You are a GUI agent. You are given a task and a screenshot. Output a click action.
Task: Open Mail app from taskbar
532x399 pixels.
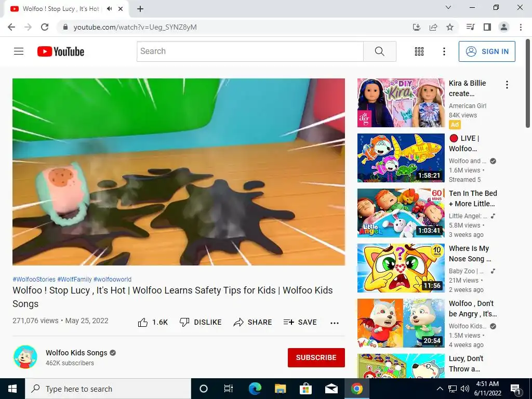(331, 389)
